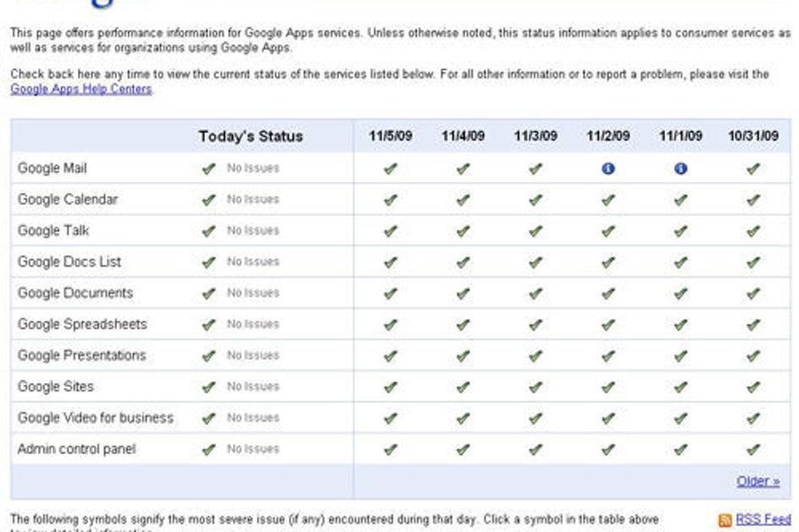Click Google Video for business today's checkmark
Screen dimensions: 799x532
(208, 418)
